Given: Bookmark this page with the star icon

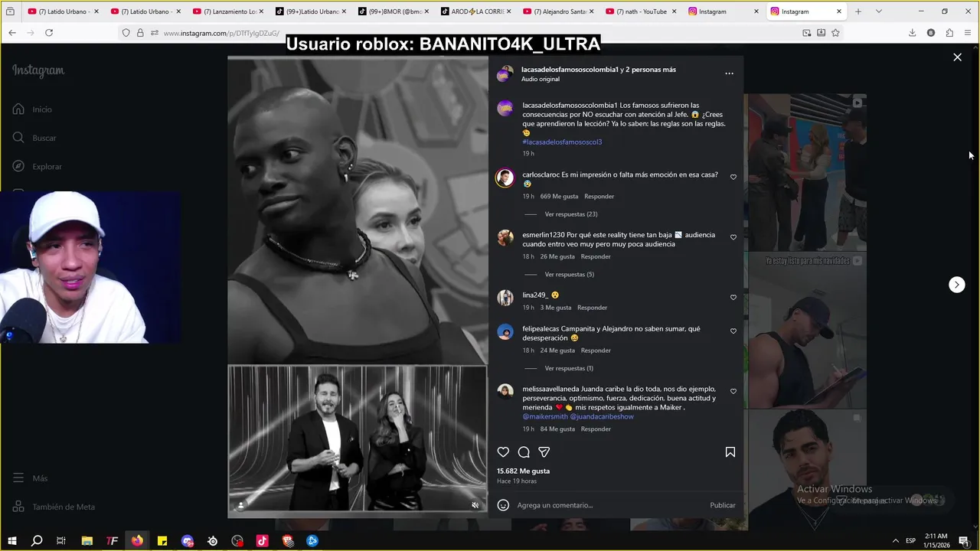Looking at the screenshot, I should [835, 33].
